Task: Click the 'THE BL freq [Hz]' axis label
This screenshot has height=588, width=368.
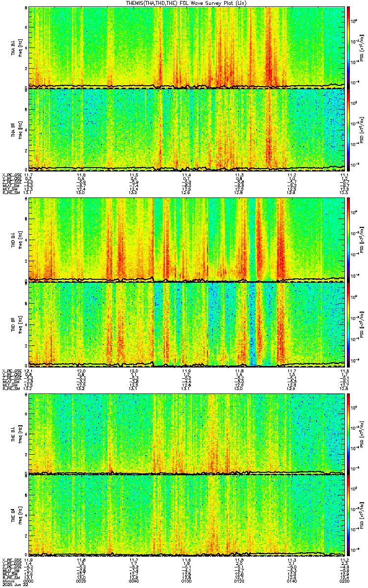Action: 17,434
